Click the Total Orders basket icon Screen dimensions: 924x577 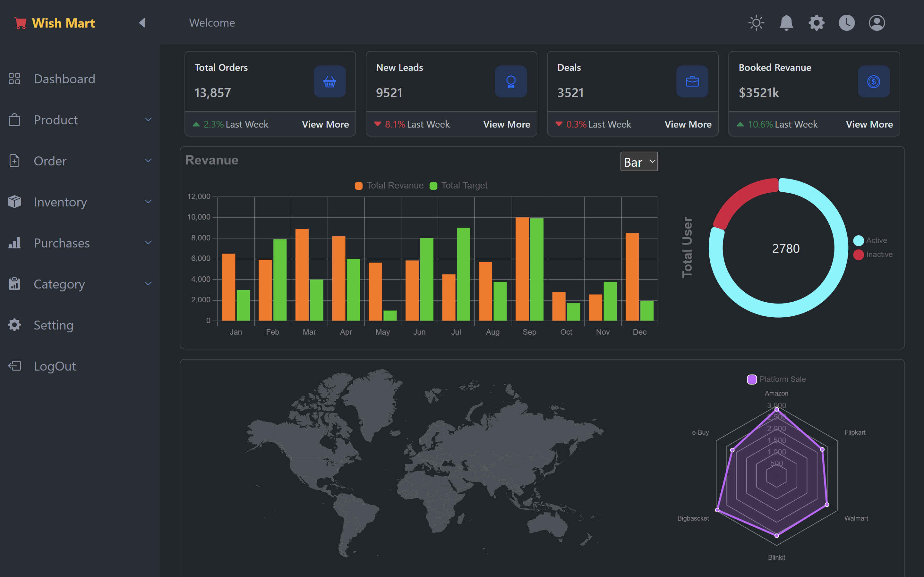click(329, 81)
